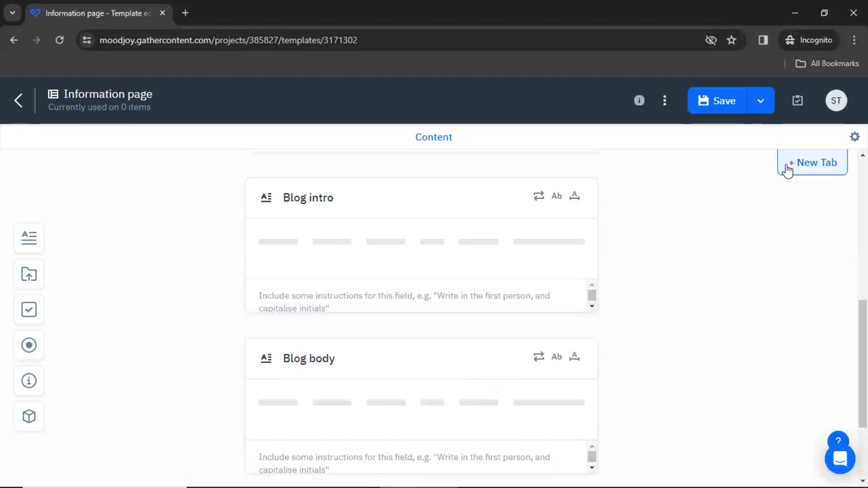Click the Add New Tab button
This screenshot has height=488, width=868.
(x=812, y=162)
